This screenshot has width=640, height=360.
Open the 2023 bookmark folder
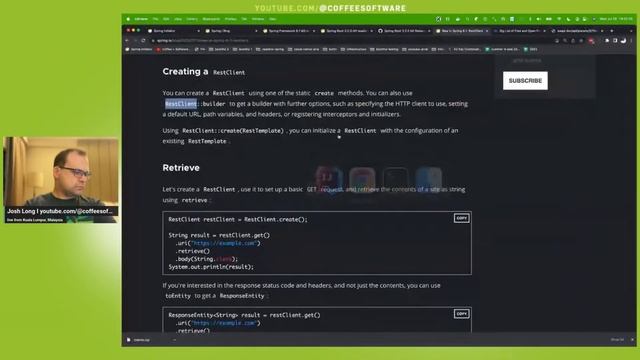(x=531, y=49)
